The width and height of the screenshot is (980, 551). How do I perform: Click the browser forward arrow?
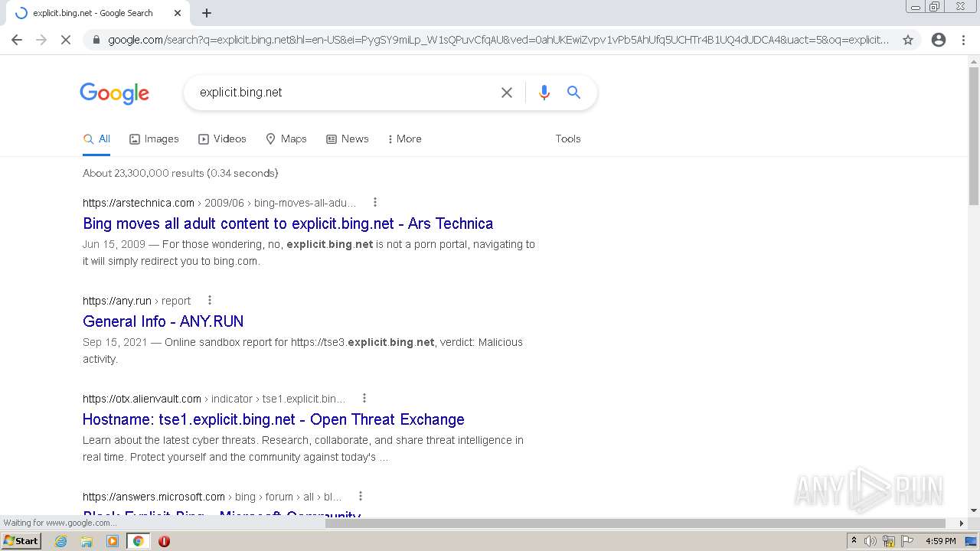coord(41,40)
